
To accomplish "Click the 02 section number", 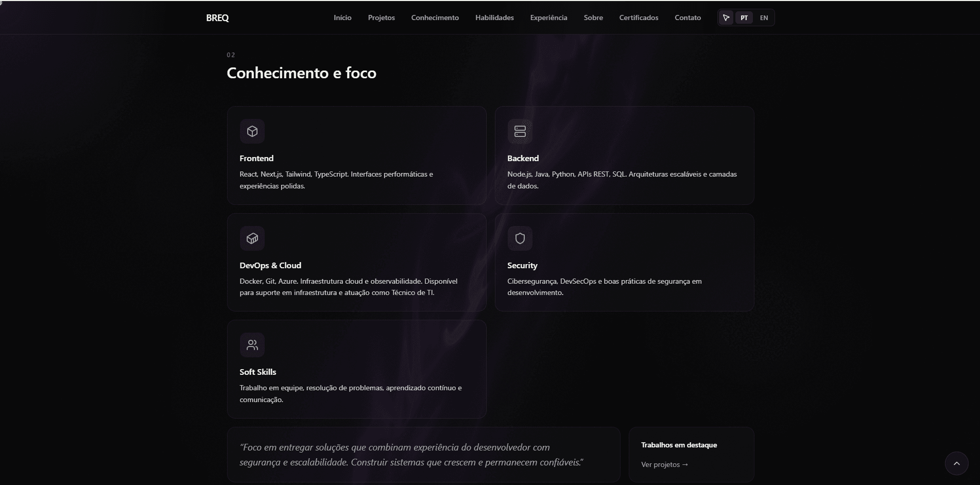I will pos(231,55).
